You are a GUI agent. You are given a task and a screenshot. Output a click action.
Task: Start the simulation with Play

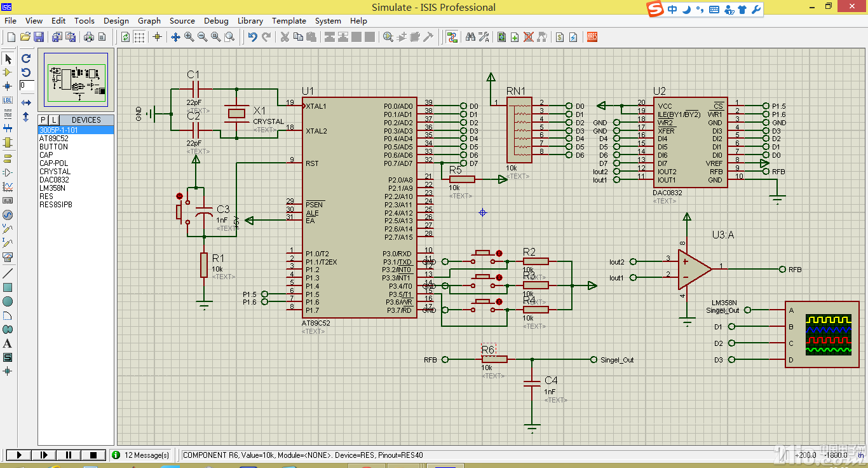(x=18, y=455)
